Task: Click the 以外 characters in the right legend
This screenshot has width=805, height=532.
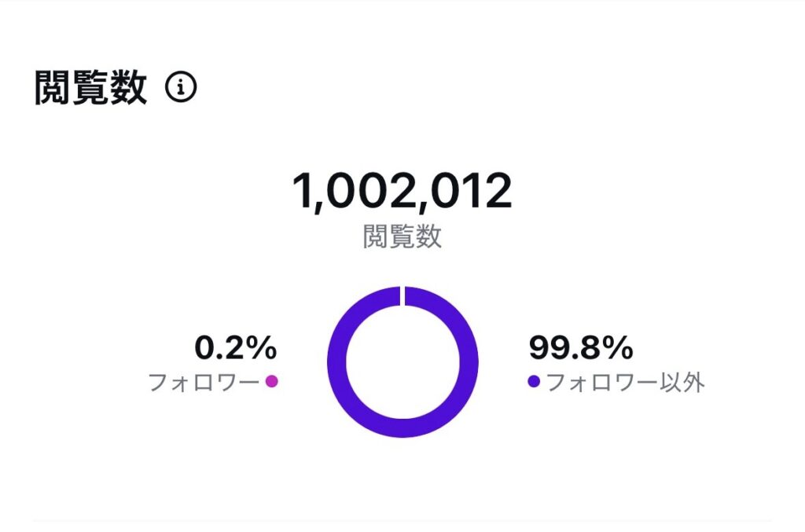Action: tap(682, 382)
